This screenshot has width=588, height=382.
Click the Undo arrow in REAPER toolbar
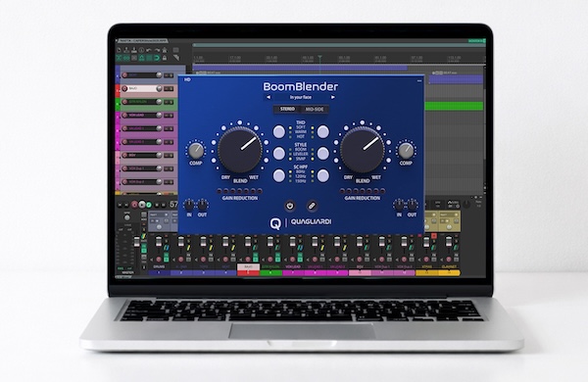tap(149, 50)
